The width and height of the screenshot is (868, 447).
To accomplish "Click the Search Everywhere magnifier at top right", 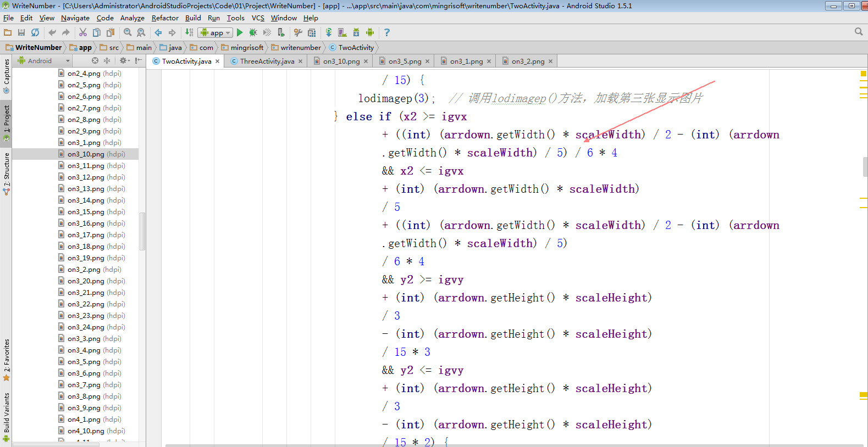I will point(859,32).
